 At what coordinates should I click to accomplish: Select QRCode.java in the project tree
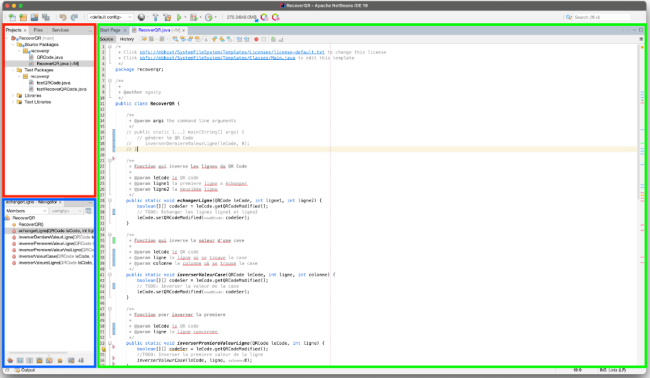50,57
